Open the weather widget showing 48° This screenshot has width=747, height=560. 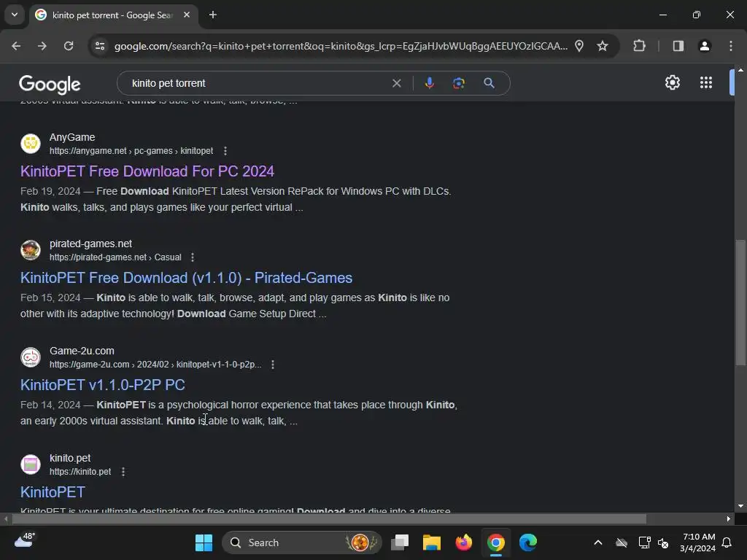pyautogui.click(x=25, y=540)
